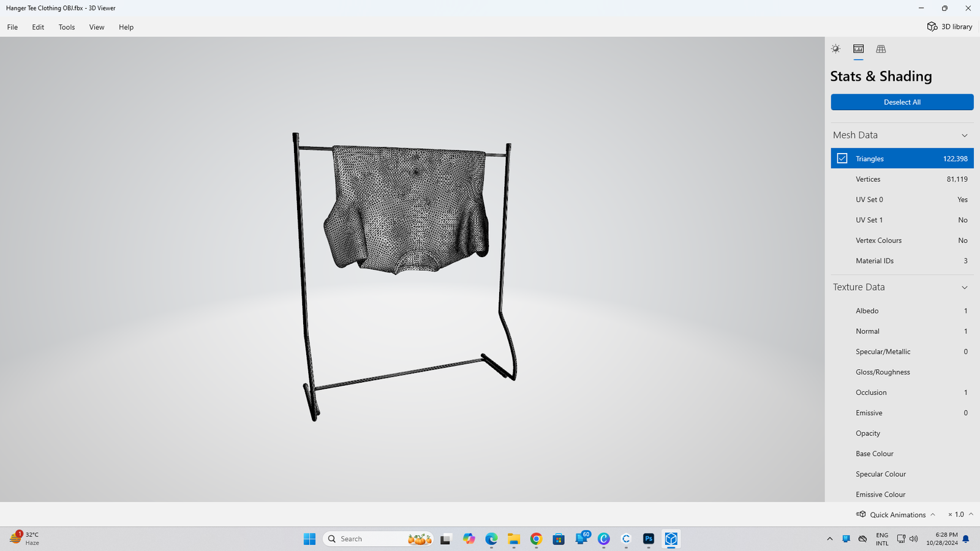Select the Vertices row
980x551 pixels.
902,179
